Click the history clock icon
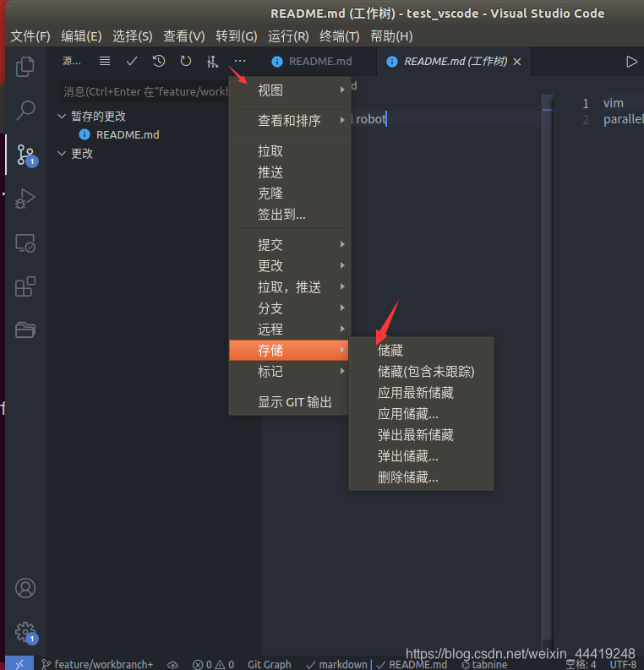Image resolution: width=644 pixels, height=670 pixels. click(x=159, y=61)
